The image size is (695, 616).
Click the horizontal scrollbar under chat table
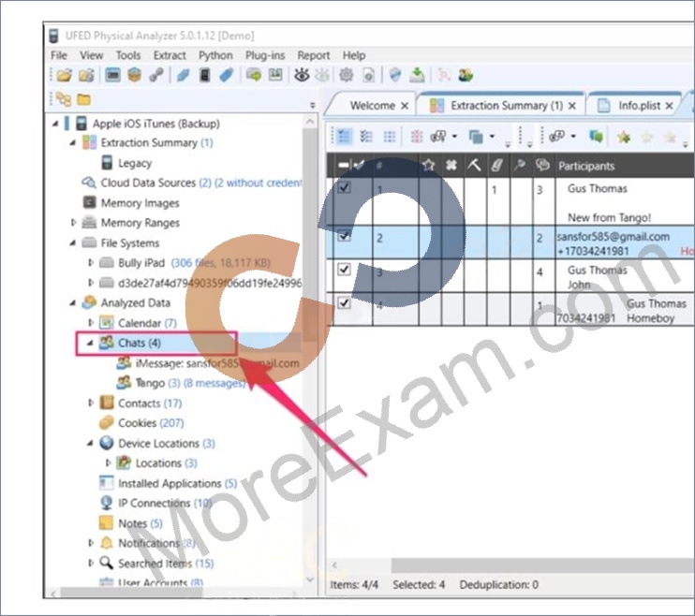pyautogui.click(x=510, y=565)
